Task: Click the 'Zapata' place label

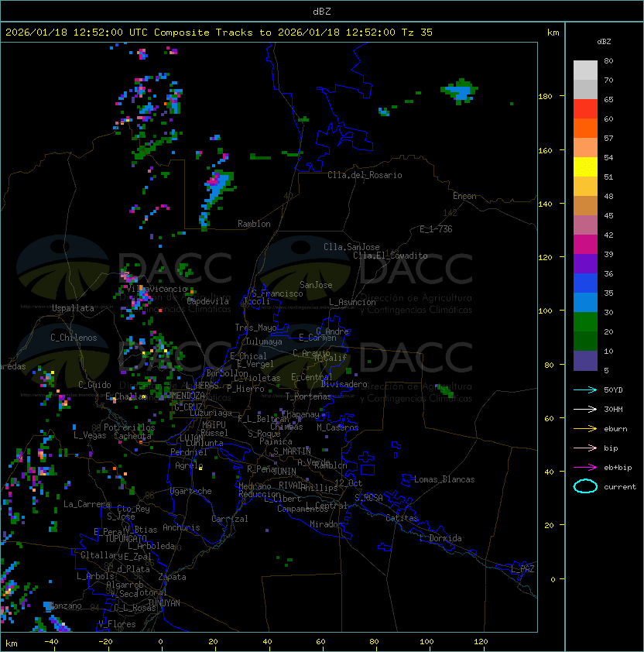Action: pos(172,577)
